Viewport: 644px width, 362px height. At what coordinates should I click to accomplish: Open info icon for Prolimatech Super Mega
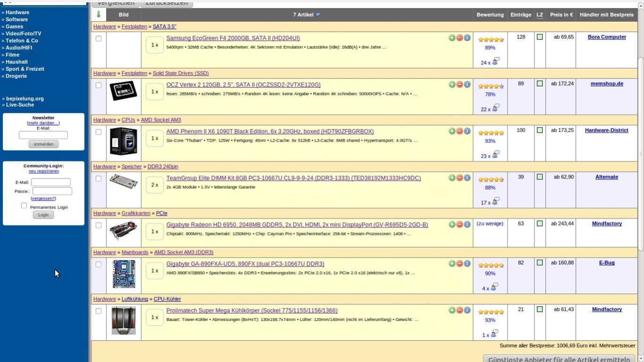tap(467, 311)
